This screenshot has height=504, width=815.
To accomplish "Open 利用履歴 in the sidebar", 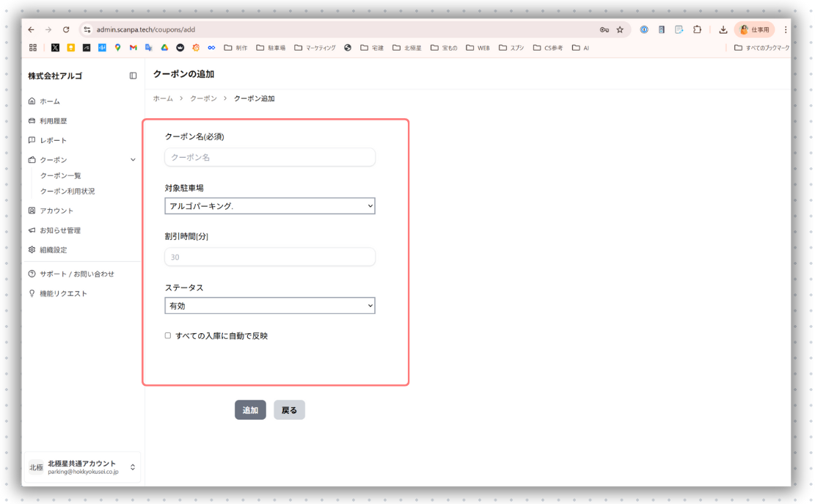I will 53,121.
